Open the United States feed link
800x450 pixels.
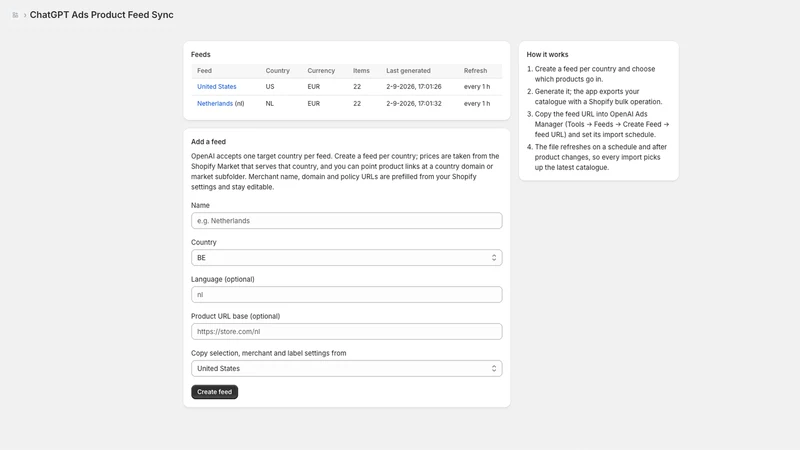(x=216, y=87)
